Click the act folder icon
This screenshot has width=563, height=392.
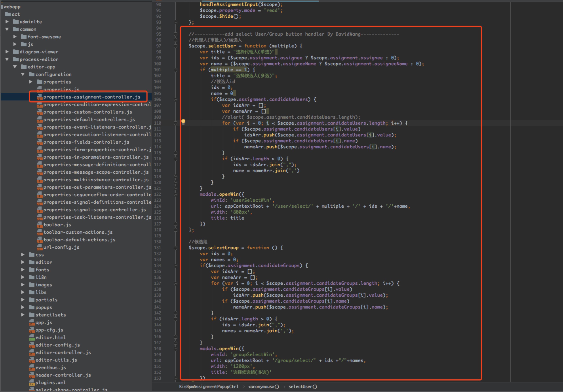pyautogui.click(x=8, y=14)
